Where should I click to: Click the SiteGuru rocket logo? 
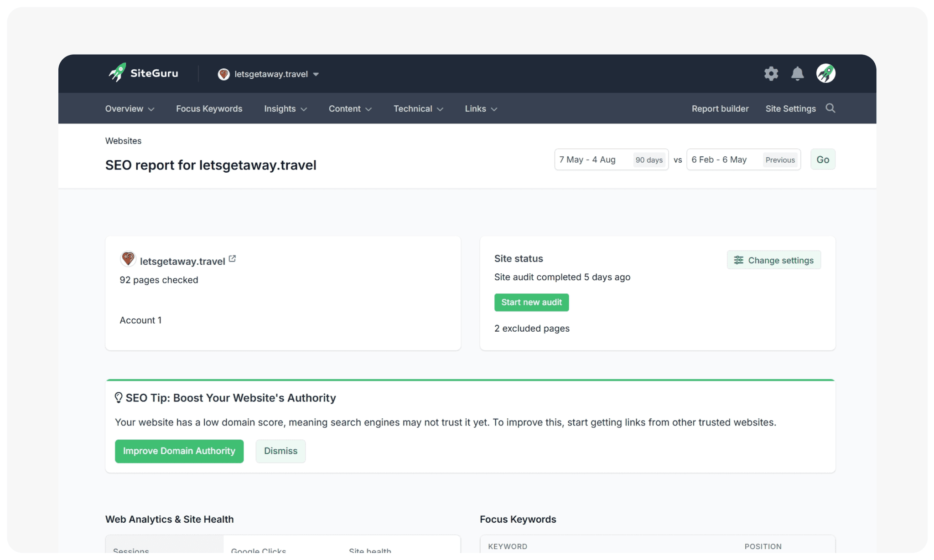pos(118,73)
